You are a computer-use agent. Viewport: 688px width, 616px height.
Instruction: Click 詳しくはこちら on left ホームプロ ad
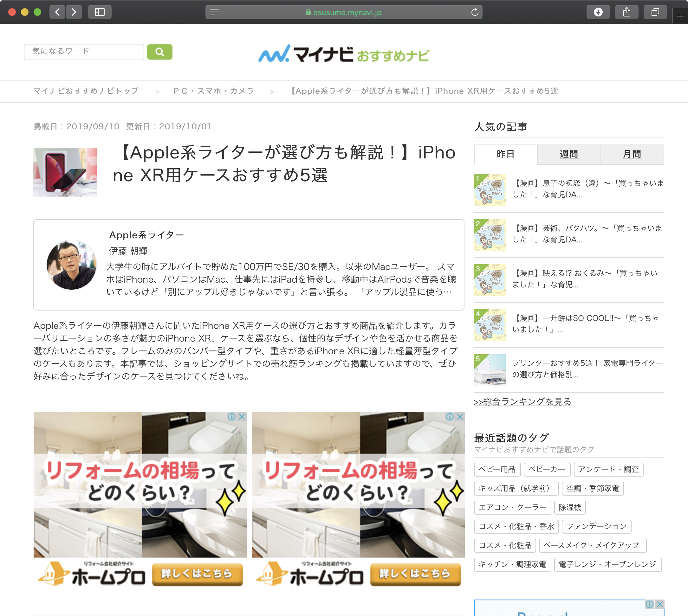198,574
